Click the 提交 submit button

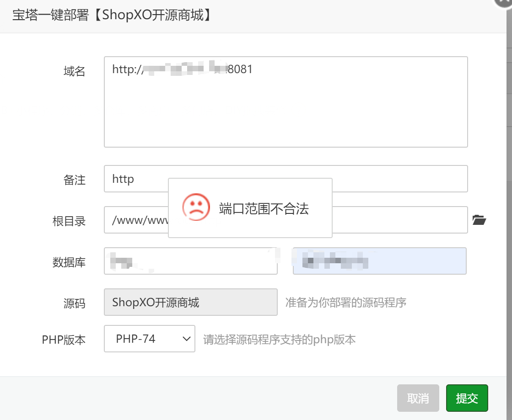coord(467,398)
